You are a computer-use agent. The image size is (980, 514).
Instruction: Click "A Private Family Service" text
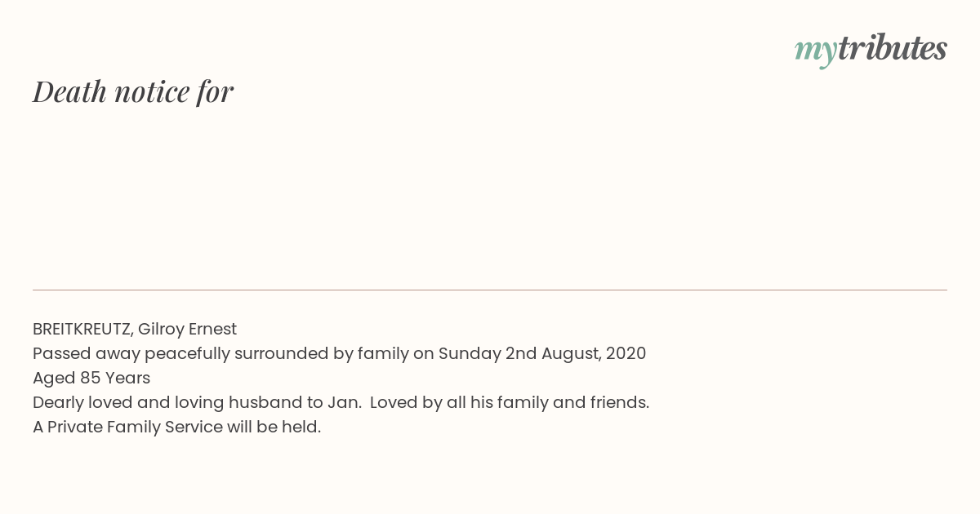coord(127,427)
